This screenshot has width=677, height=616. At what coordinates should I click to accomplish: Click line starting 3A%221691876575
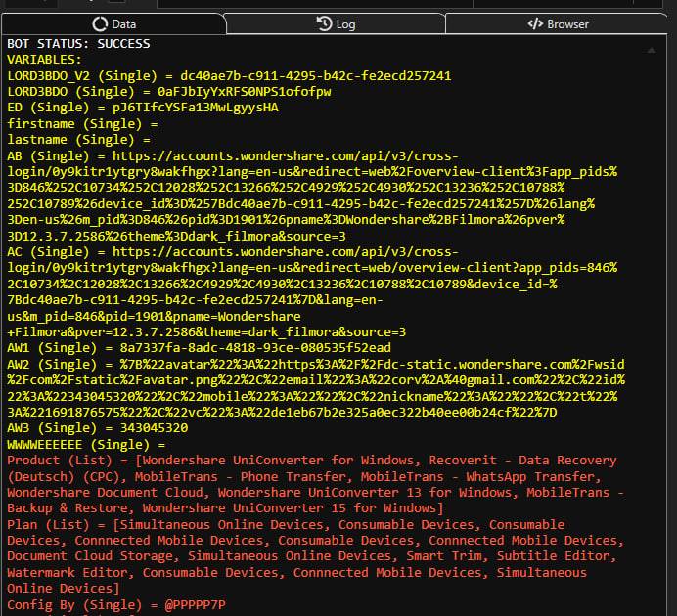click(x=282, y=413)
